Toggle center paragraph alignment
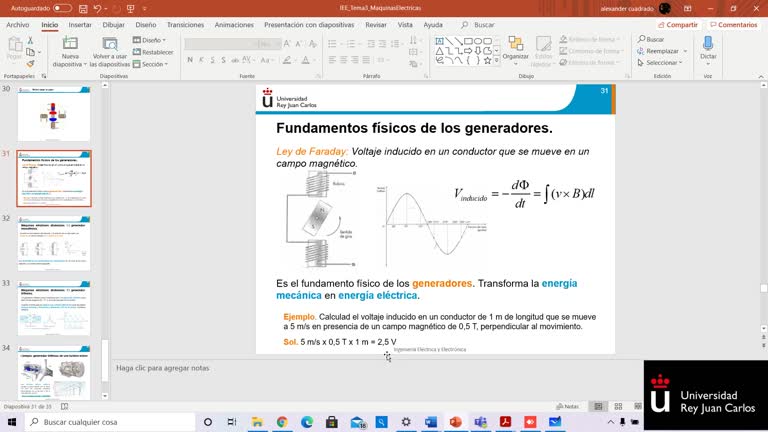 [343, 60]
